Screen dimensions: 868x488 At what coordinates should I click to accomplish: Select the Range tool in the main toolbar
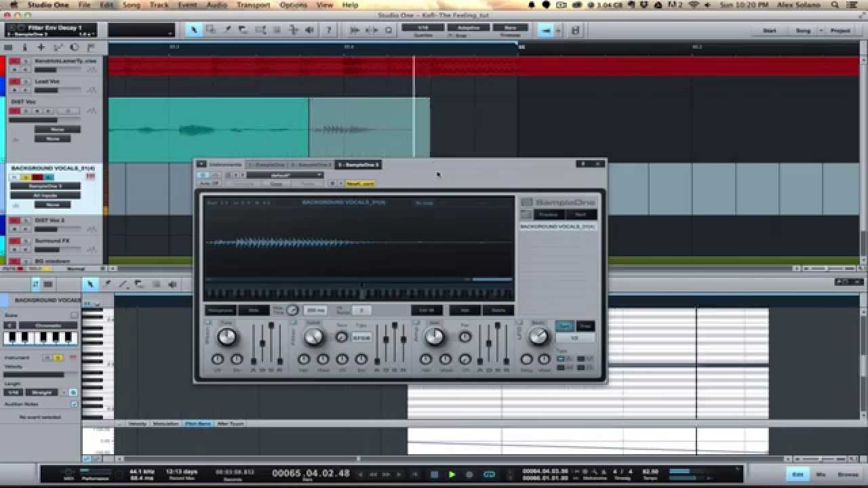(x=211, y=30)
